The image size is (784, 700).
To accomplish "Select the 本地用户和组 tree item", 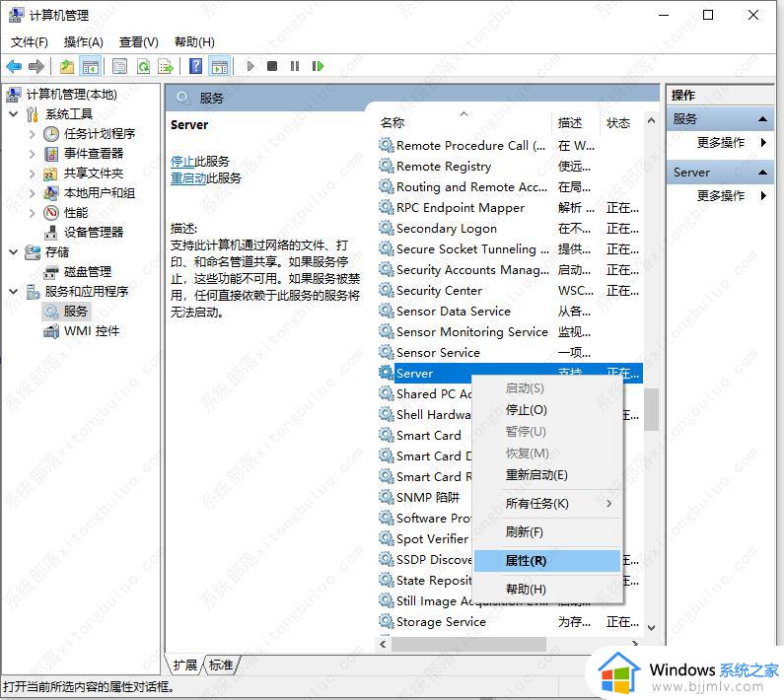I will (100, 193).
